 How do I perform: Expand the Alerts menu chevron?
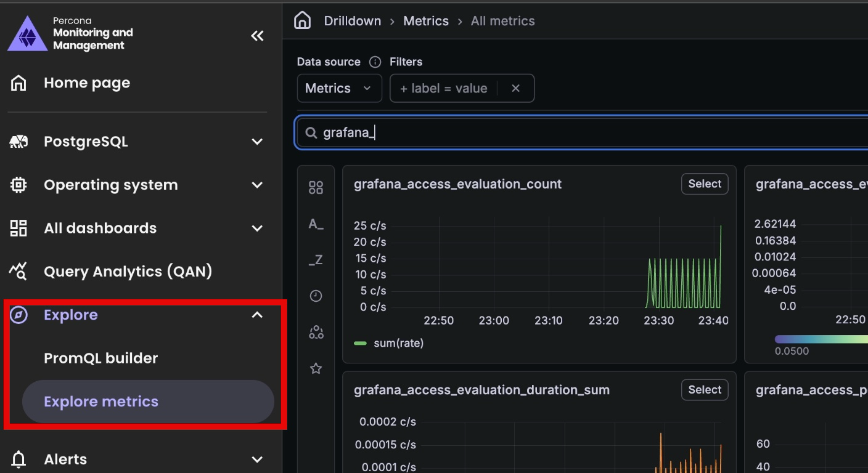pyautogui.click(x=257, y=459)
